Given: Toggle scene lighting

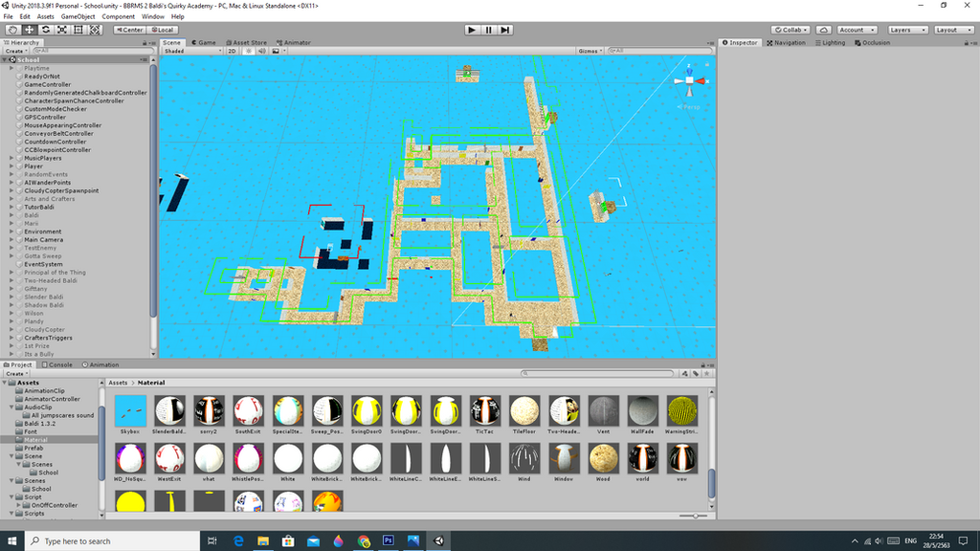Looking at the screenshot, I should pyautogui.click(x=248, y=52).
